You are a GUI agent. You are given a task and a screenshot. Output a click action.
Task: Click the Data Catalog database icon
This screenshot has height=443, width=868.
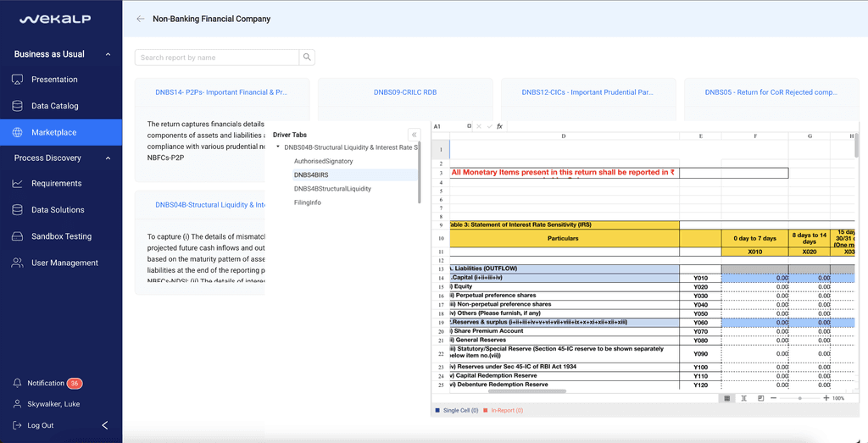(17, 106)
